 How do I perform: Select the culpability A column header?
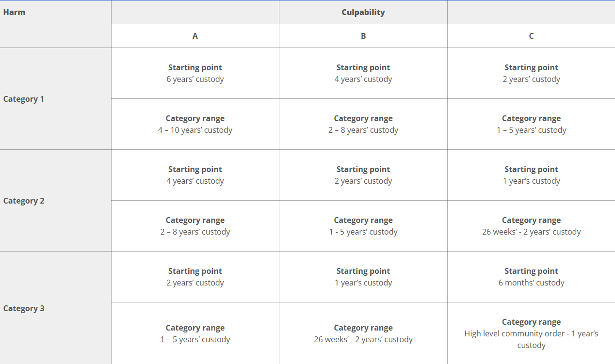(195, 36)
